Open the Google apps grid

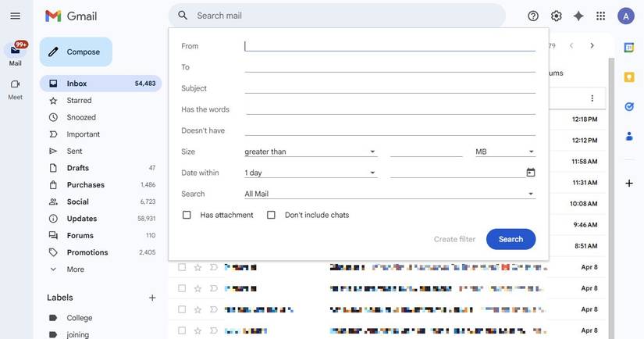(600, 16)
